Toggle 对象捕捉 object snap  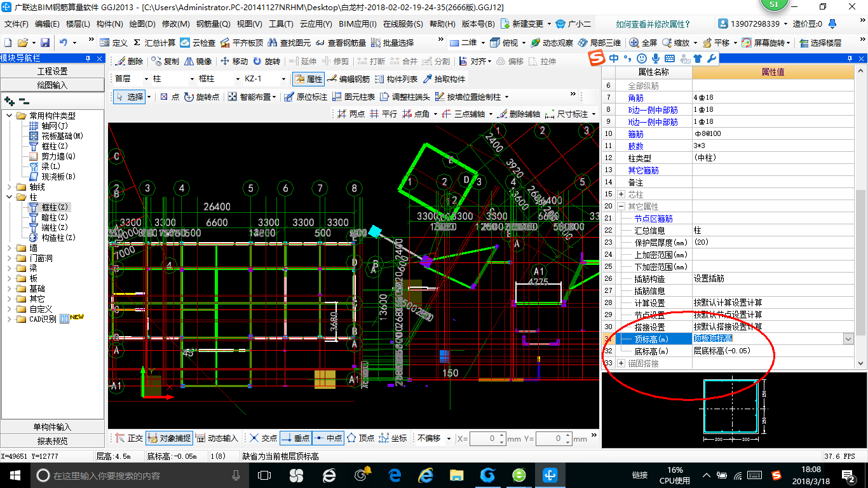[x=168, y=438]
